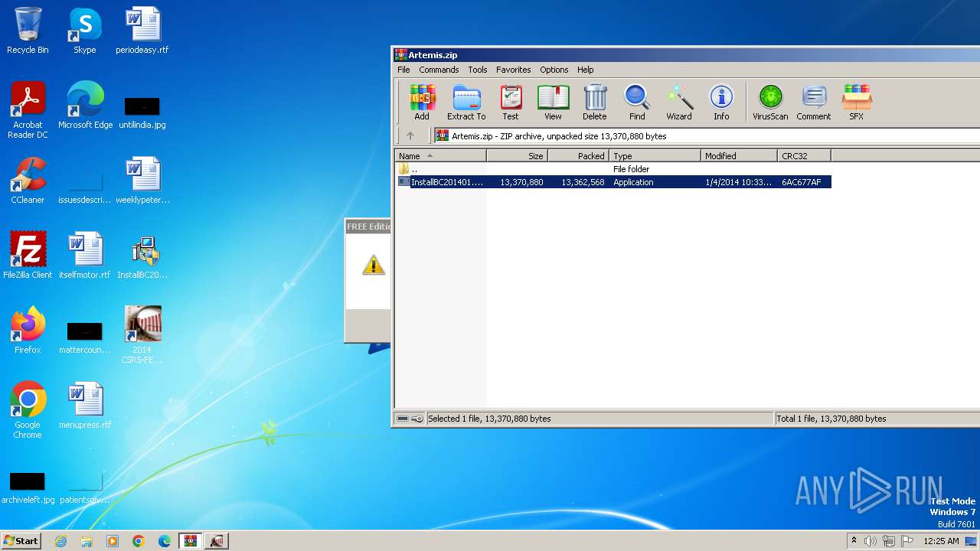Open FileZilla Client desktop shortcut
980x551 pixels.
[28, 256]
